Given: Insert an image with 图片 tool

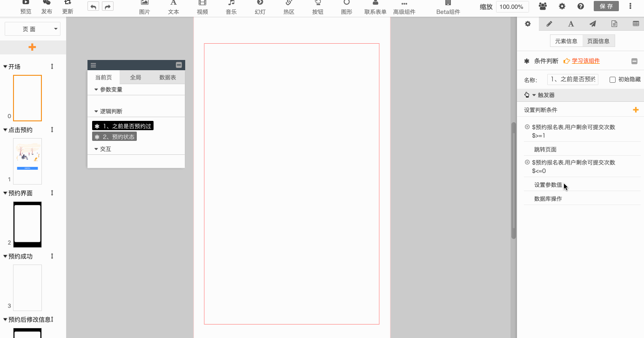Looking at the screenshot, I should (x=145, y=7).
